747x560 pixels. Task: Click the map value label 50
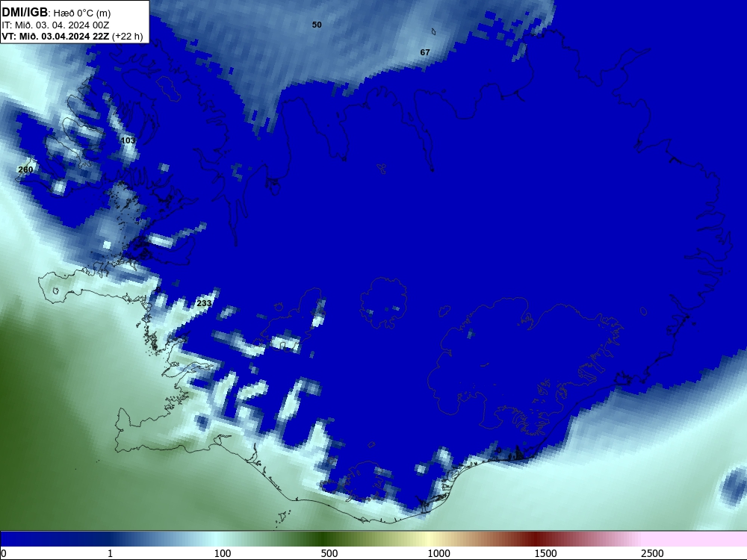(317, 25)
